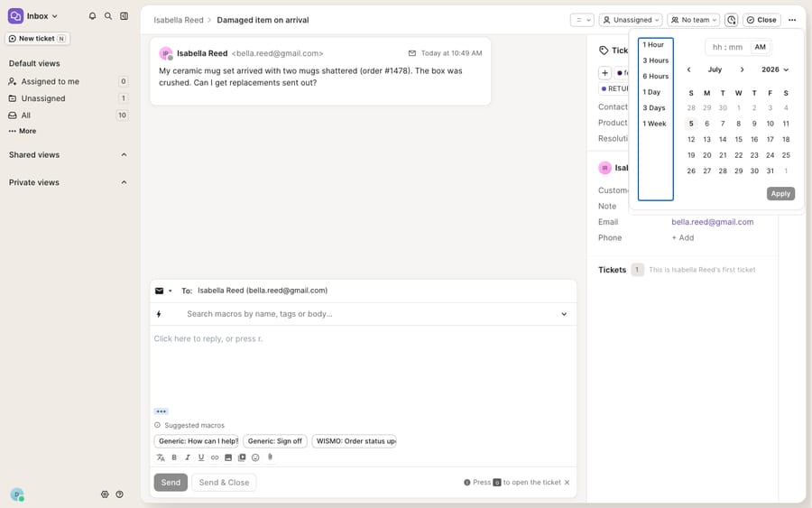Go to previous month in calendar

coord(688,69)
